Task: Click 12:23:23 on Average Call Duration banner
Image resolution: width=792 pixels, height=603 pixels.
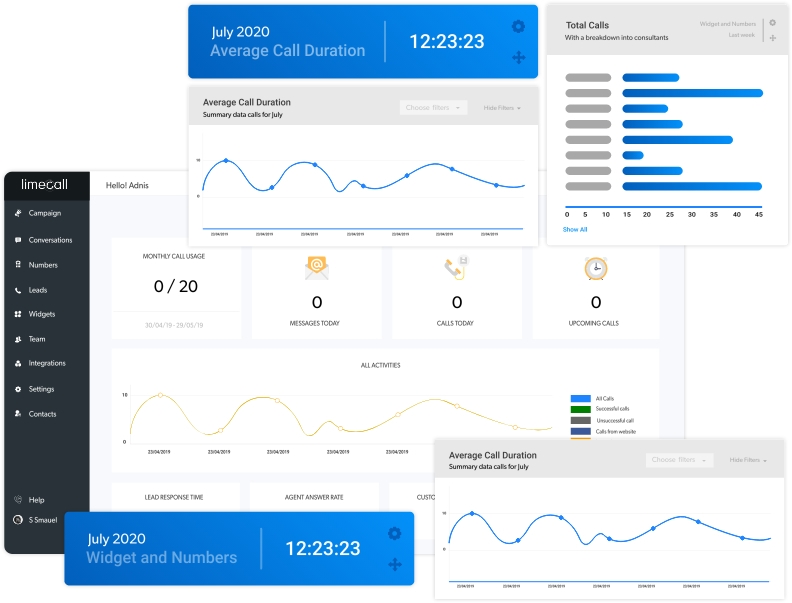Action: tap(447, 41)
